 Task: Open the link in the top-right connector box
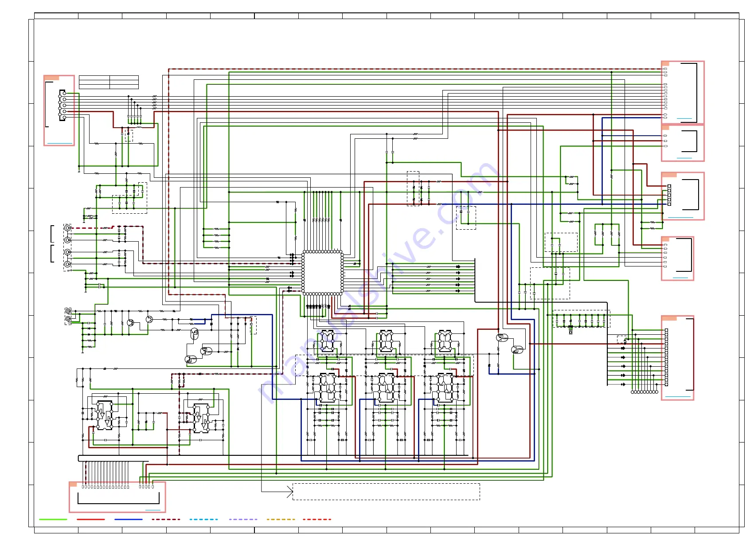click(x=684, y=119)
